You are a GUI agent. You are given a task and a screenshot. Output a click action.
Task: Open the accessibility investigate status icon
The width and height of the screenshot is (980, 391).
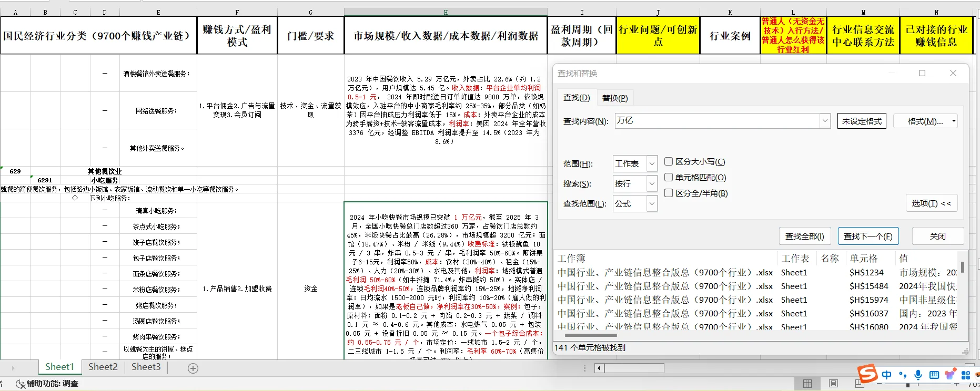point(21,384)
